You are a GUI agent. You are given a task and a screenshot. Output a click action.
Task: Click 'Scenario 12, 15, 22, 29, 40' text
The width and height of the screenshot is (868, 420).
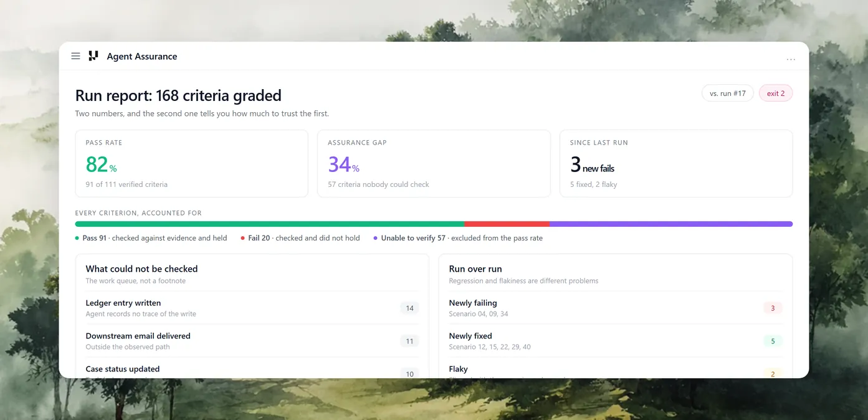coord(490,347)
